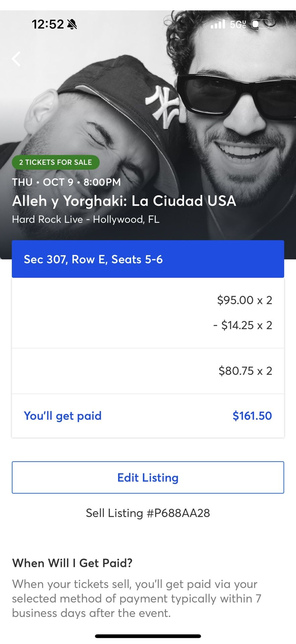
Task: Tap the Sell Listing #P688AA28 number
Action: [x=148, y=513]
